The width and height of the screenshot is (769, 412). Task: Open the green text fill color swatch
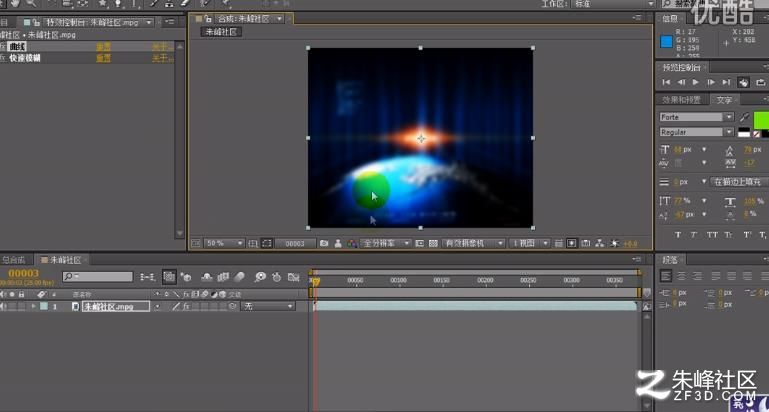[x=761, y=120]
